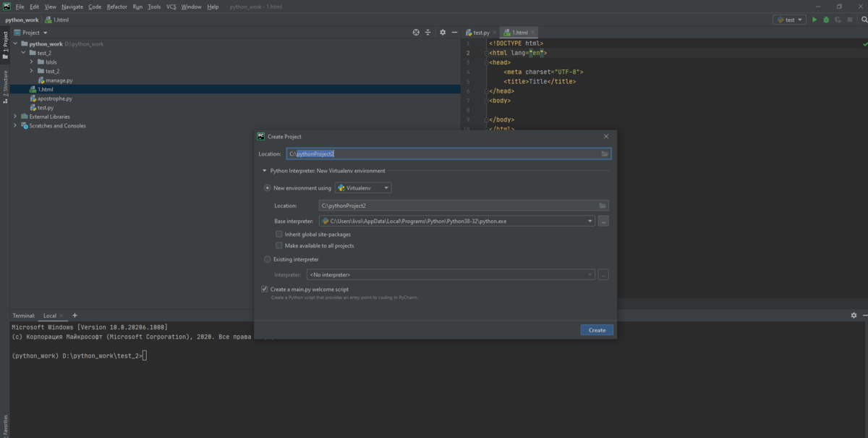
Task: Open the Virtualenv environment type dropdown
Action: coord(363,188)
